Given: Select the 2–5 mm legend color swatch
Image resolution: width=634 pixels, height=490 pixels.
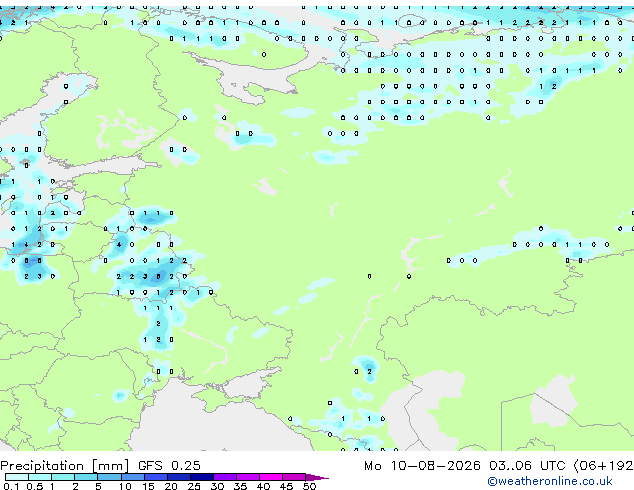Looking at the screenshot, I should pyautogui.click(x=86, y=477).
